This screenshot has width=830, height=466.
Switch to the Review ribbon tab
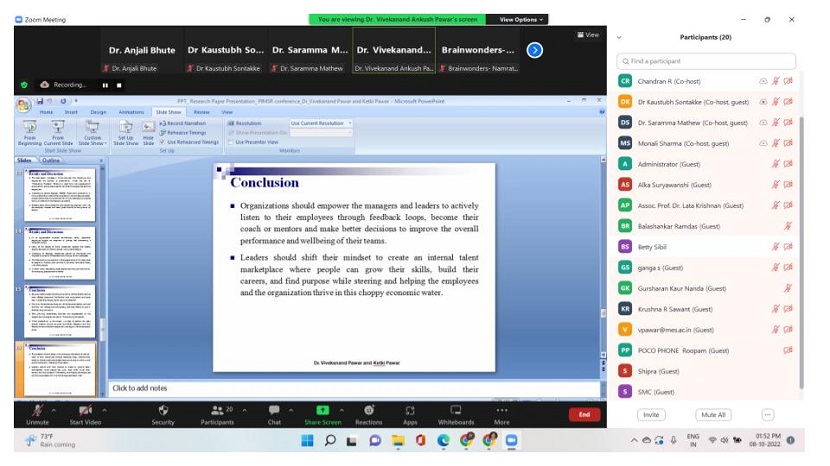(201, 112)
